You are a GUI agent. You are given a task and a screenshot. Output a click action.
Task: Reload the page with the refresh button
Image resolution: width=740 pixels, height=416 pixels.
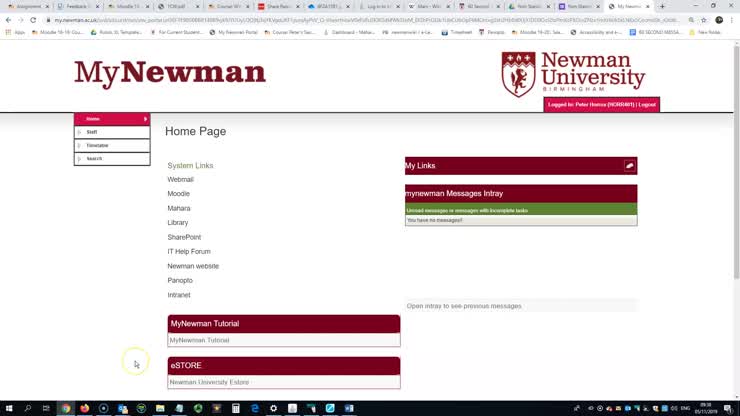tap(33, 20)
